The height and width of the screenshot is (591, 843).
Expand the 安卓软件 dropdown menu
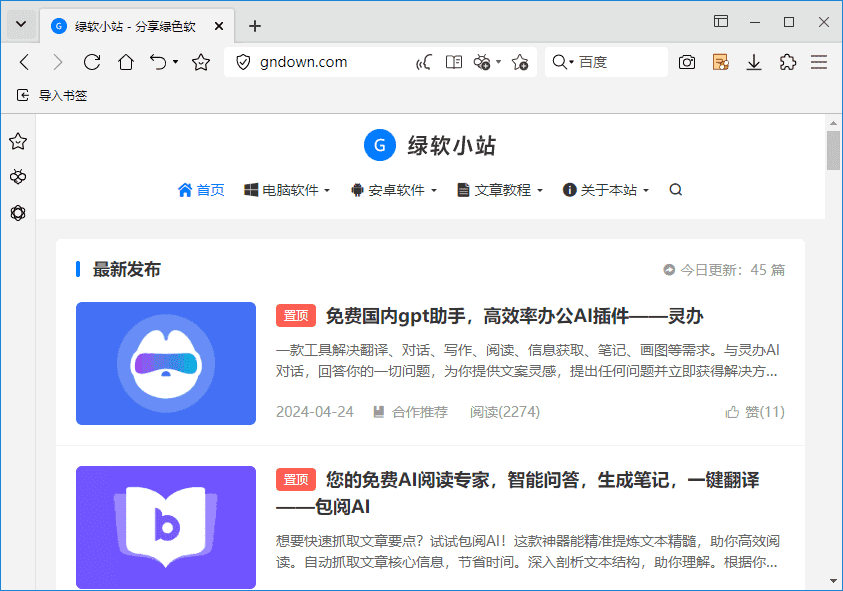(x=394, y=190)
